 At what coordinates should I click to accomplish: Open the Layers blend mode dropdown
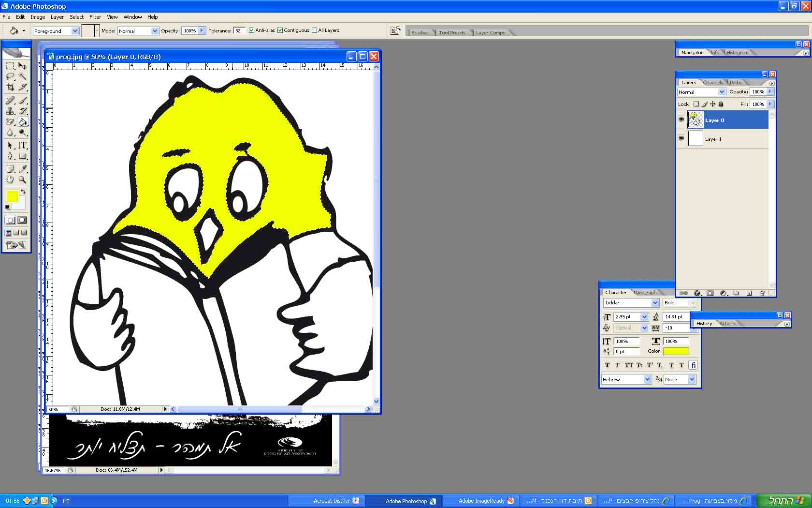(x=722, y=92)
